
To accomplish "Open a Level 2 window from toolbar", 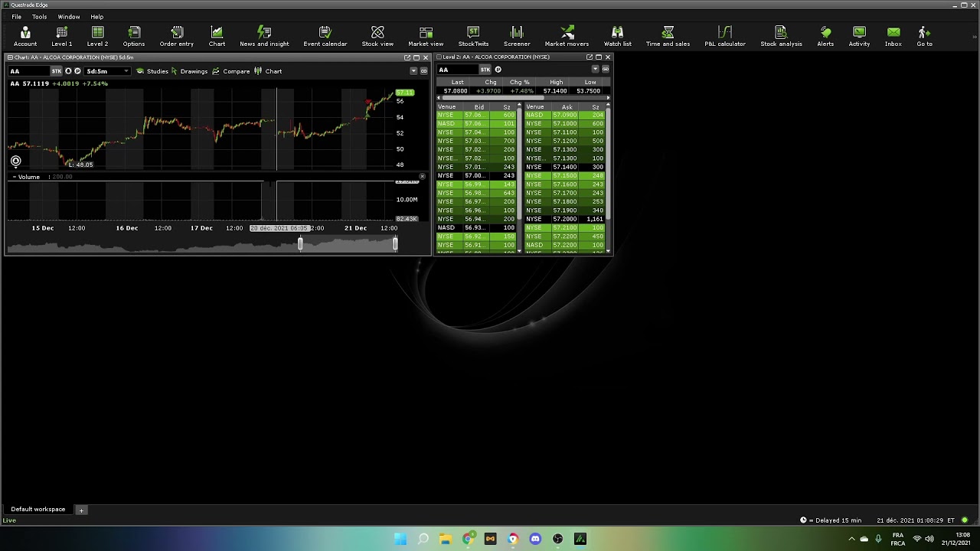I will click(x=97, y=36).
